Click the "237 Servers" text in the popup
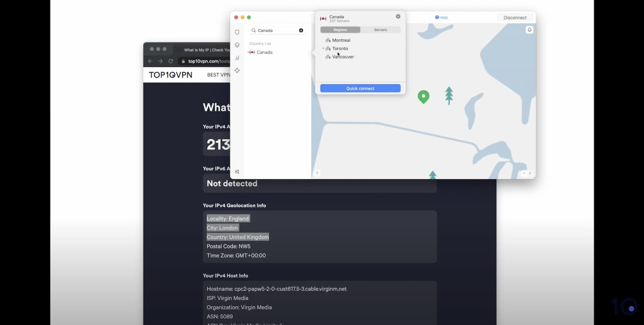This screenshot has width=644, height=325. (339, 21)
